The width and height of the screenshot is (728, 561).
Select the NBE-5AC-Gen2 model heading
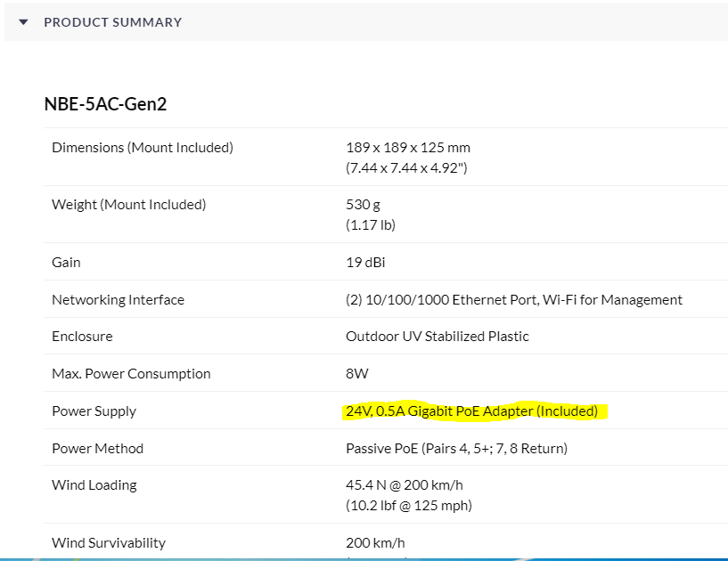point(105,104)
